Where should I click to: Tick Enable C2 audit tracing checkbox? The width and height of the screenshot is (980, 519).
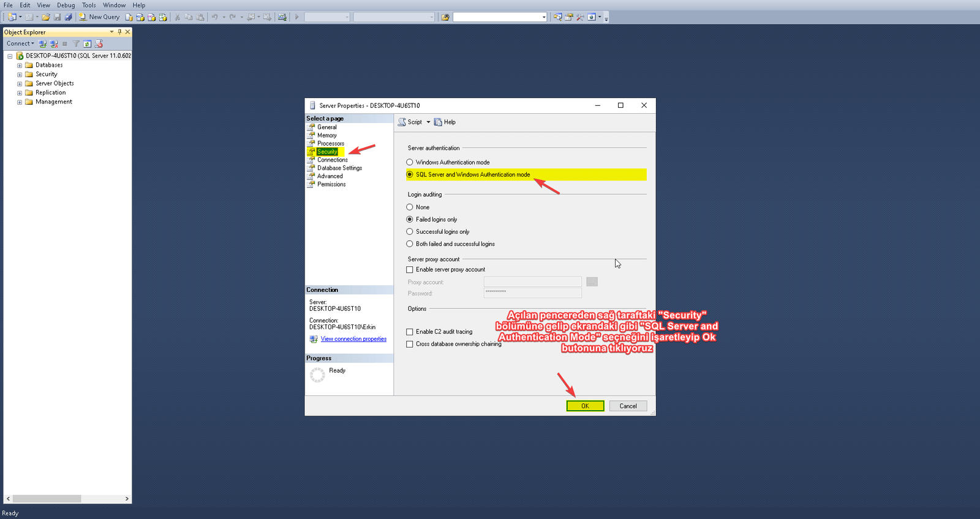coord(410,332)
